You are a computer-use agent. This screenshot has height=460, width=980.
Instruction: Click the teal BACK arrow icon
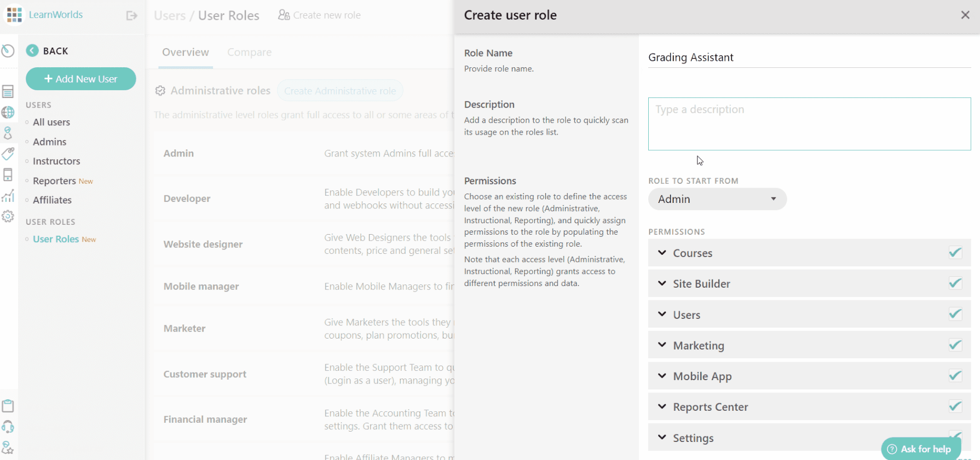point(32,51)
